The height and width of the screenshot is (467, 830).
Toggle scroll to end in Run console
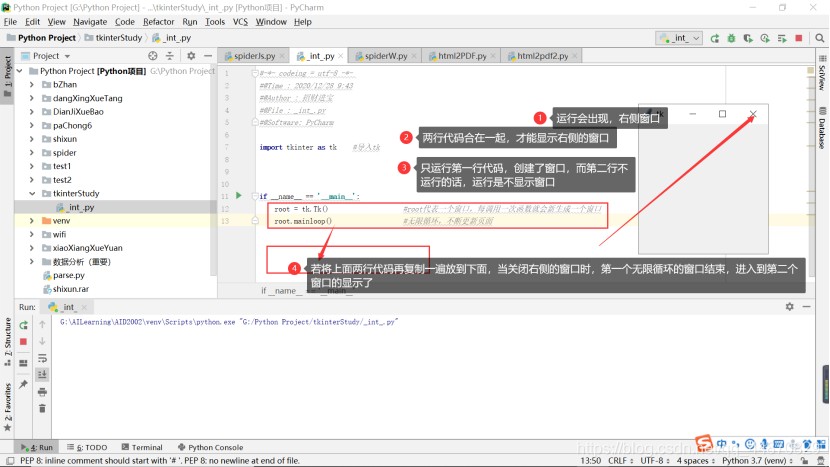pyautogui.click(x=42, y=374)
